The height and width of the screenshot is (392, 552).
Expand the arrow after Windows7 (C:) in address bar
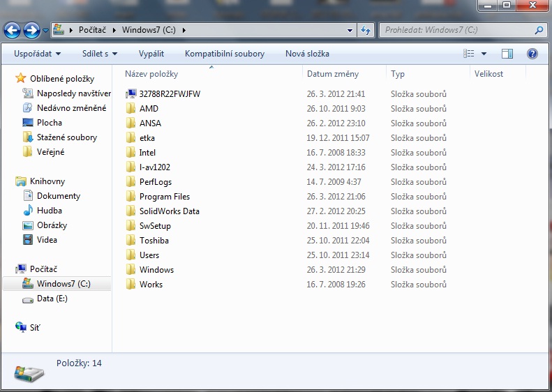[x=184, y=30]
